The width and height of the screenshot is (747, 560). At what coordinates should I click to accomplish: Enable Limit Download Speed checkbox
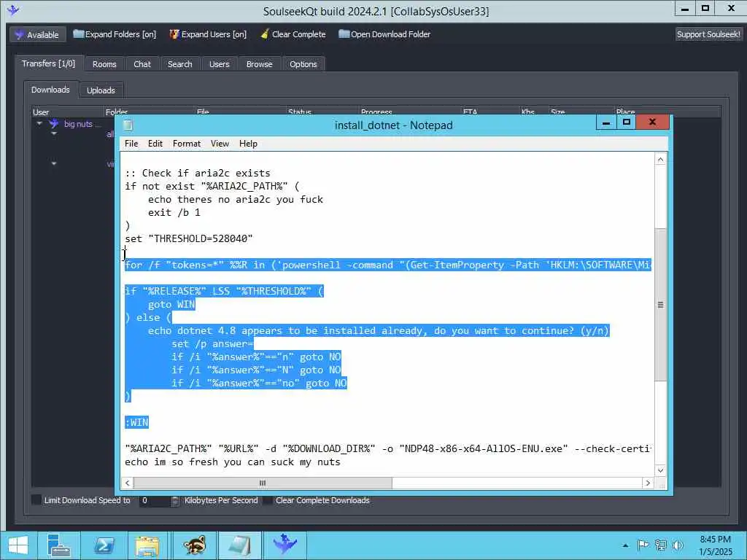click(36, 500)
